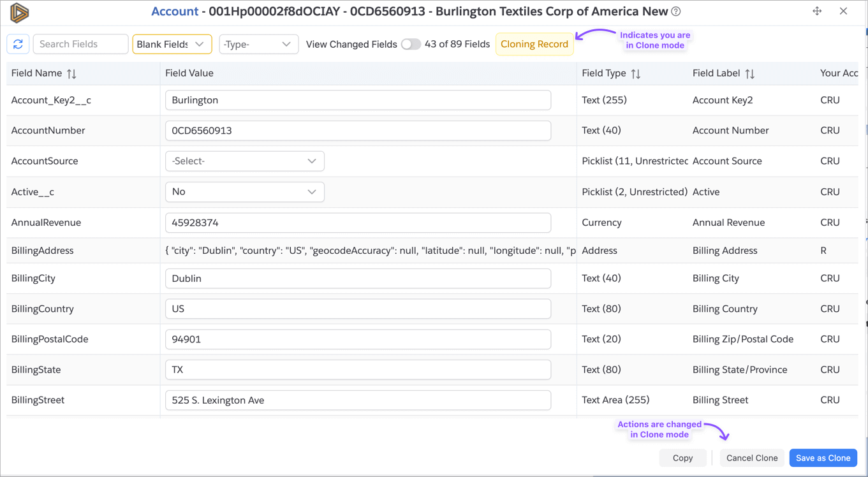This screenshot has height=477, width=868.
Task: Click the Copy button
Action: 682,458
